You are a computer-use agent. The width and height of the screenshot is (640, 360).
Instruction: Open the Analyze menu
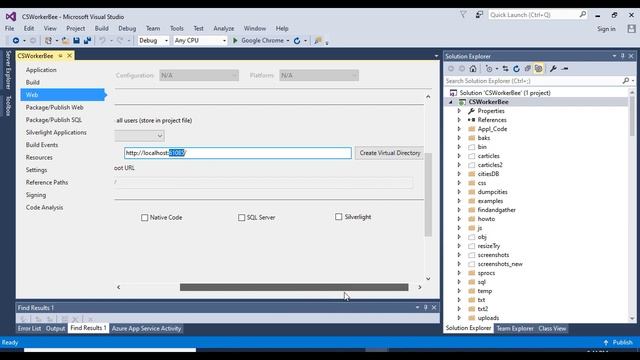coord(224,29)
